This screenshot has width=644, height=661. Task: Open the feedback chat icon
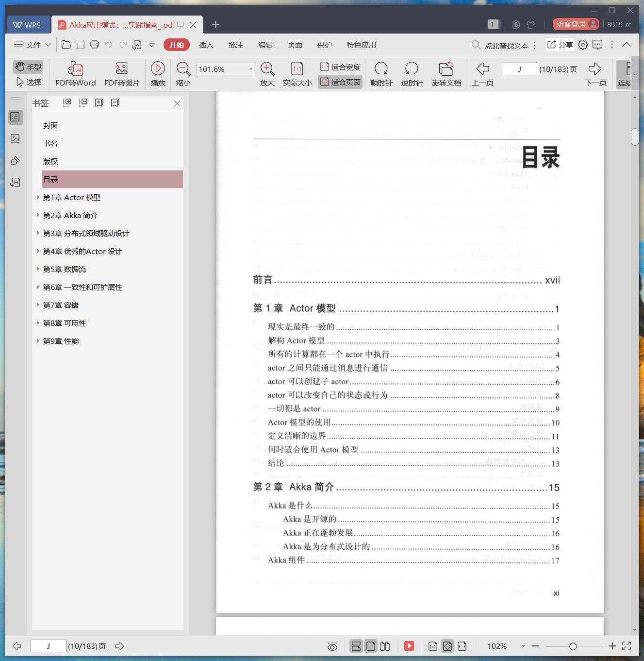click(x=597, y=45)
